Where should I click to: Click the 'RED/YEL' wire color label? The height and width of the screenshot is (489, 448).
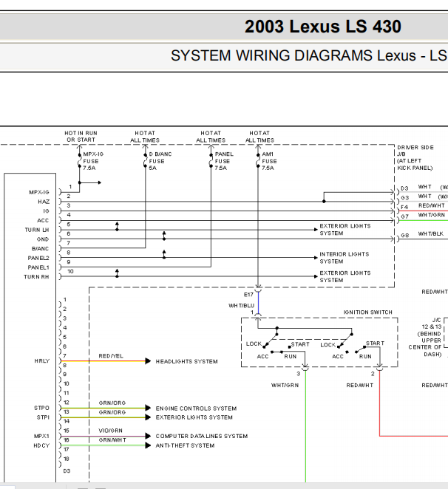click(x=111, y=356)
